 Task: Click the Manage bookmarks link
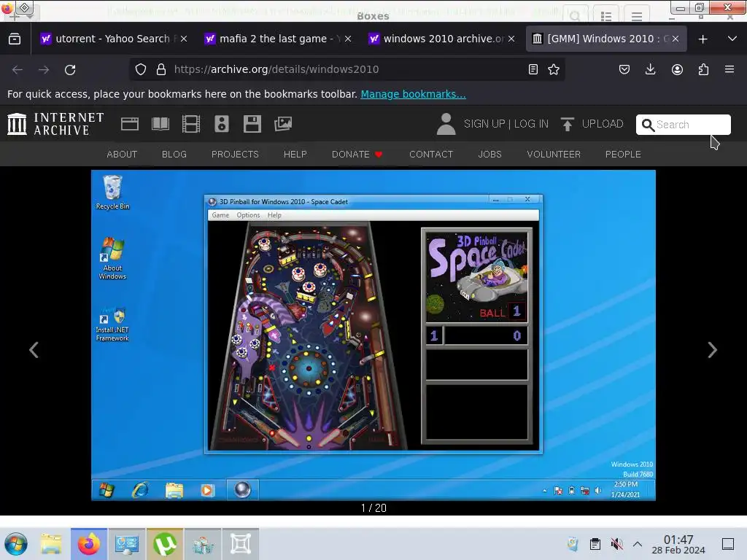point(413,94)
